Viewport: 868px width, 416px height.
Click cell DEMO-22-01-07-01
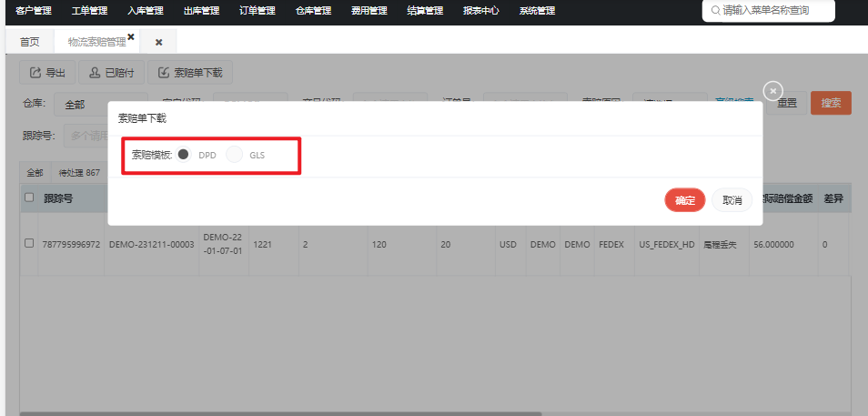[223, 244]
